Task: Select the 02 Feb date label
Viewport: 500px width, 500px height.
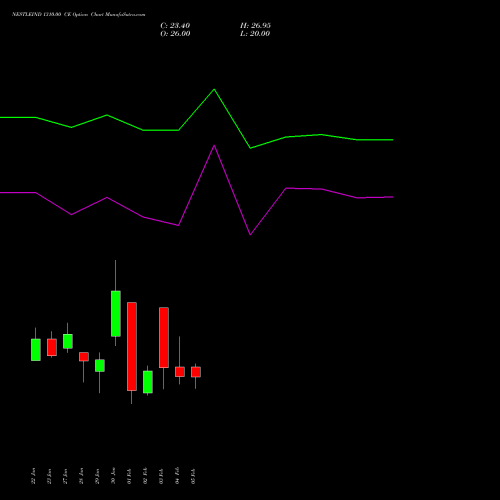Action: point(145,476)
